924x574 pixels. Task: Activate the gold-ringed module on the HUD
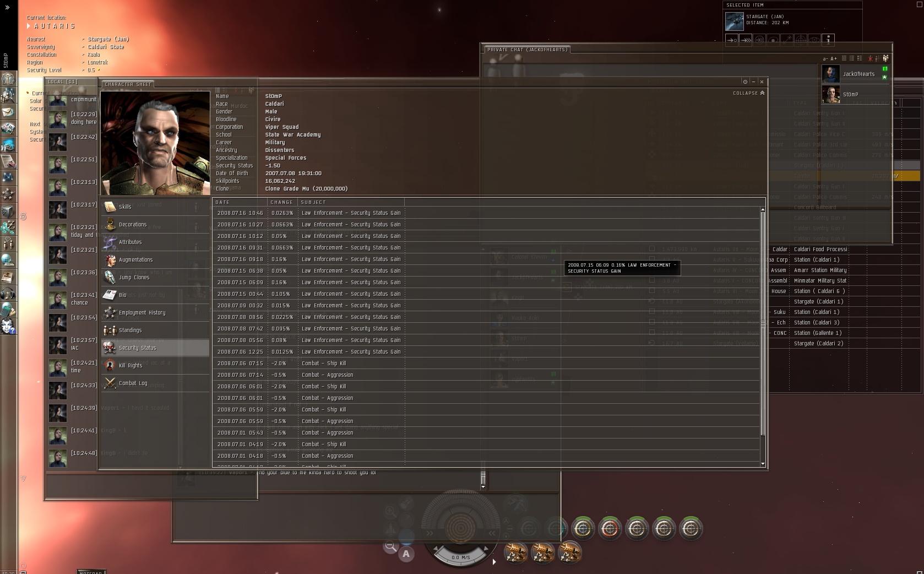[583, 529]
